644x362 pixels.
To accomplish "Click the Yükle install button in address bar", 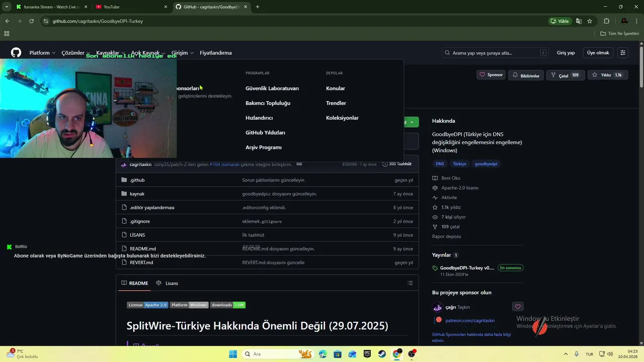I will pos(560,21).
